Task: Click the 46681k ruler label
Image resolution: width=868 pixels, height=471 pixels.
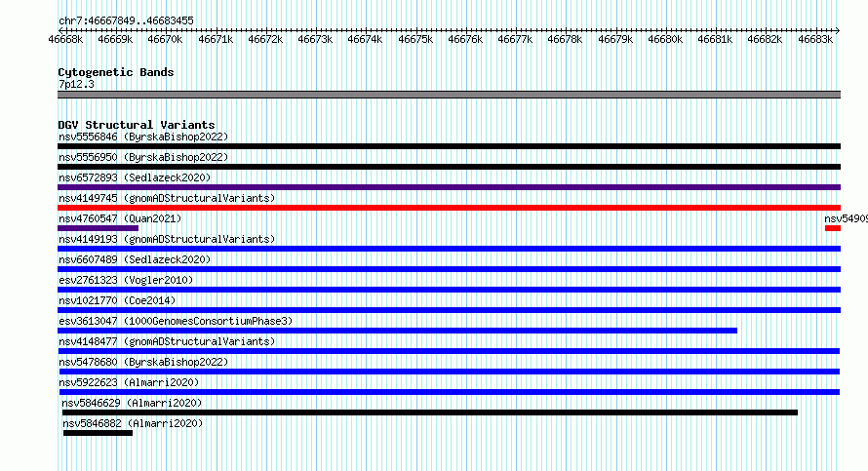Action: (715, 39)
